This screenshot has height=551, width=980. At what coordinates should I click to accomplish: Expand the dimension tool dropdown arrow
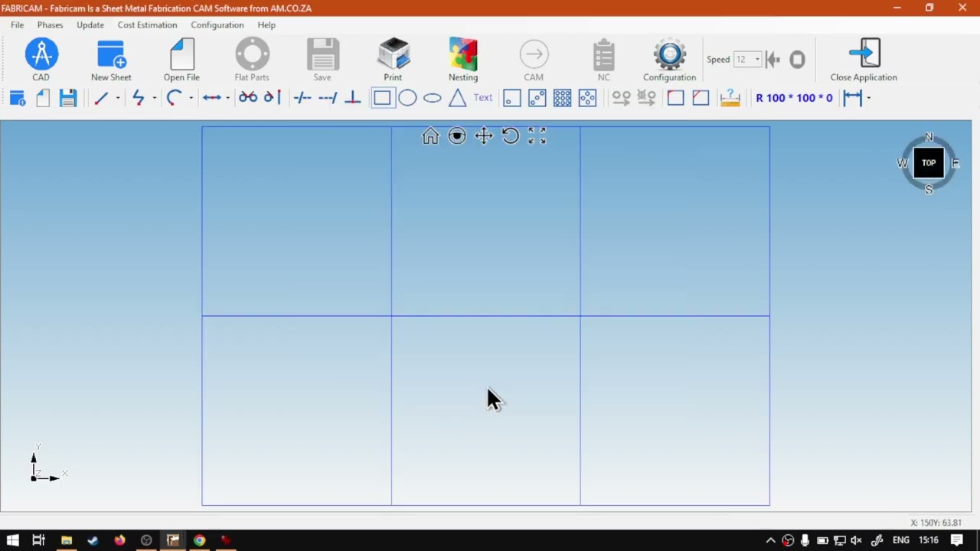[x=868, y=98]
